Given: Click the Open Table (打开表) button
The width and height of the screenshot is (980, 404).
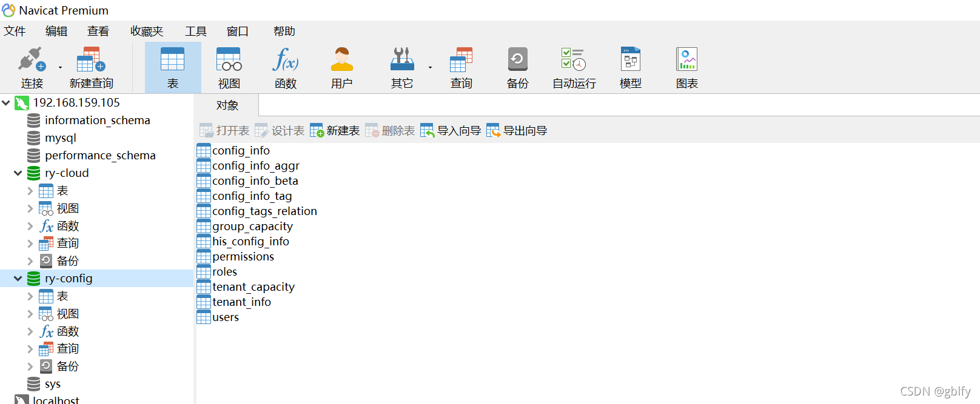Looking at the screenshot, I should coord(224,130).
